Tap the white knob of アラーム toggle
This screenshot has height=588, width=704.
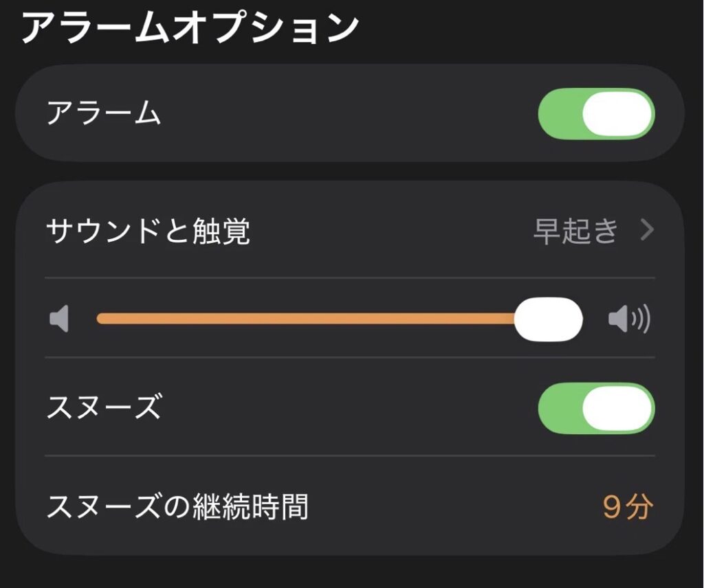pyautogui.click(x=617, y=113)
